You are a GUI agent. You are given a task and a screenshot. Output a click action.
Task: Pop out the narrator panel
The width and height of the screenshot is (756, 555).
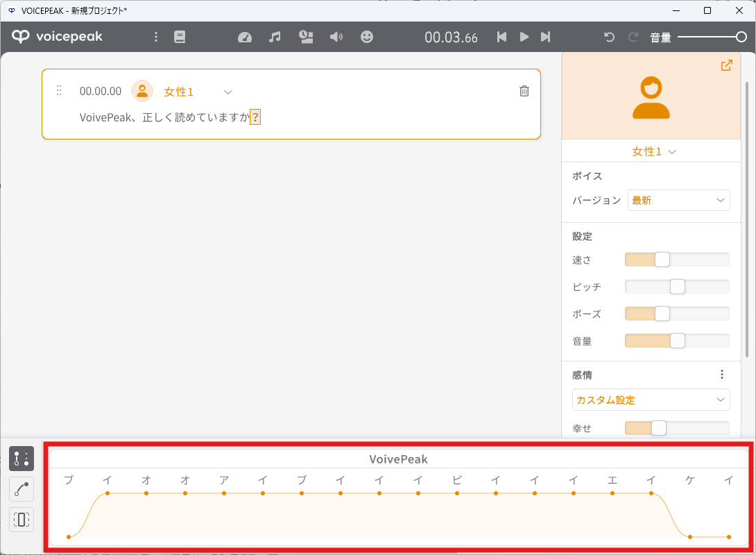tap(726, 65)
